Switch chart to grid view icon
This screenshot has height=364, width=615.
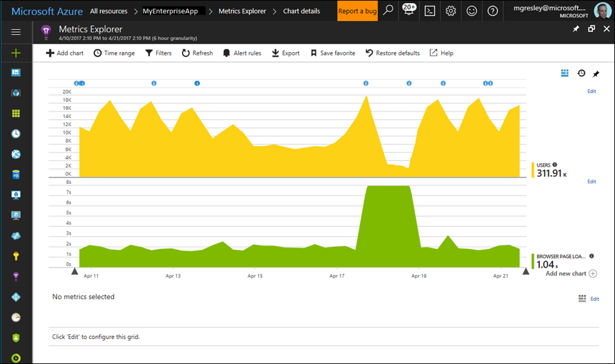(564, 74)
